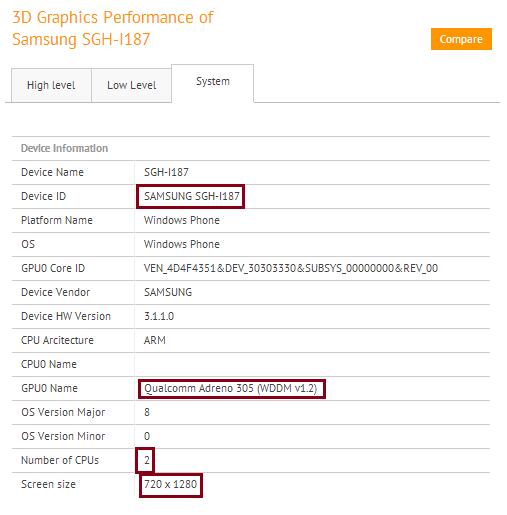The width and height of the screenshot is (507, 515).
Task: Click the Device Vendor value SAMSUNG
Action: click(168, 292)
